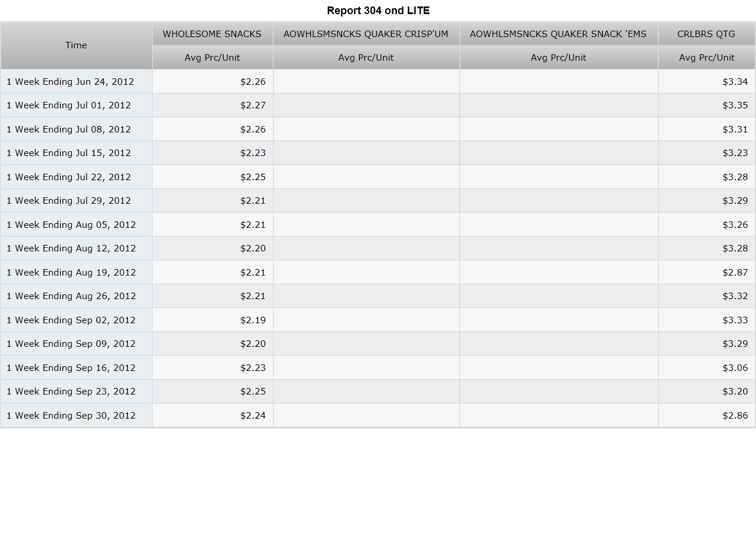Click the Time column header
The height and width of the screenshot is (557, 756).
76,45
